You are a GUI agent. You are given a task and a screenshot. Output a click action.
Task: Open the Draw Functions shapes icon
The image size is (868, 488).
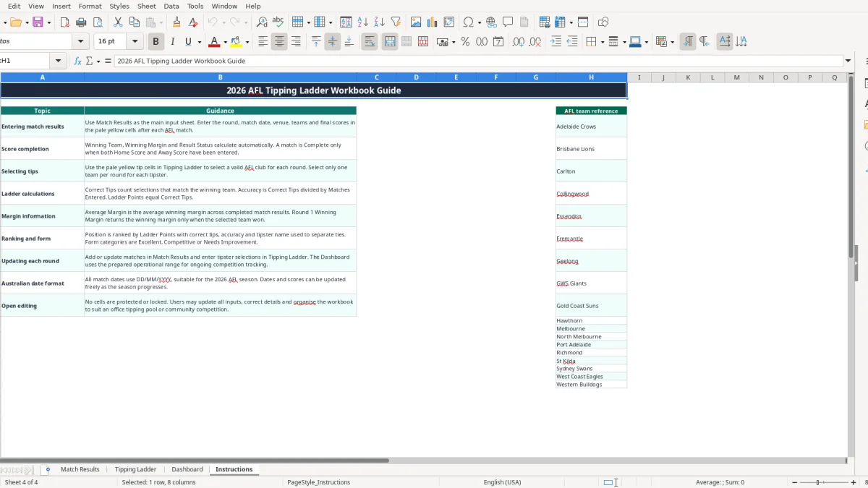tap(603, 22)
